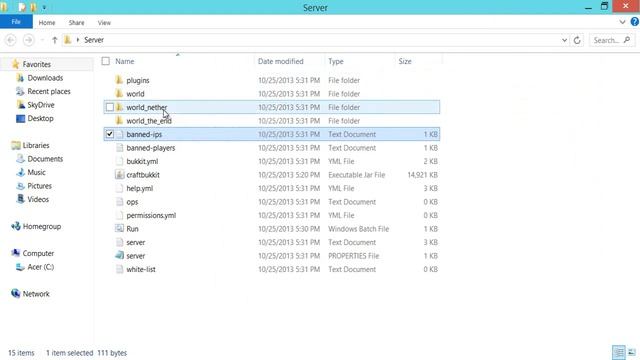Go forward with the Forward arrow

(28, 40)
